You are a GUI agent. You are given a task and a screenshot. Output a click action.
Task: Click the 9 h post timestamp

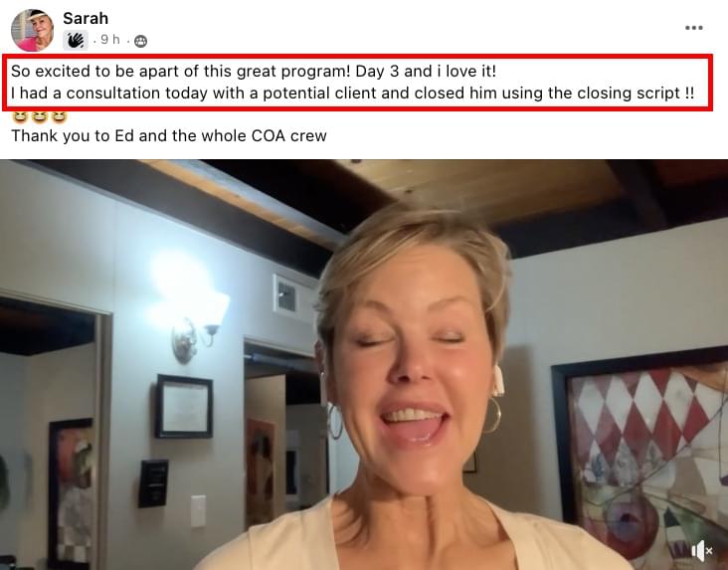pos(110,40)
